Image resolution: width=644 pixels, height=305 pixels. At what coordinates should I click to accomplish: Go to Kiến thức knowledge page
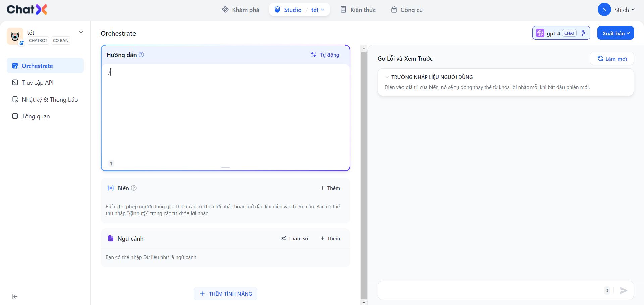(x=358, y=10)
